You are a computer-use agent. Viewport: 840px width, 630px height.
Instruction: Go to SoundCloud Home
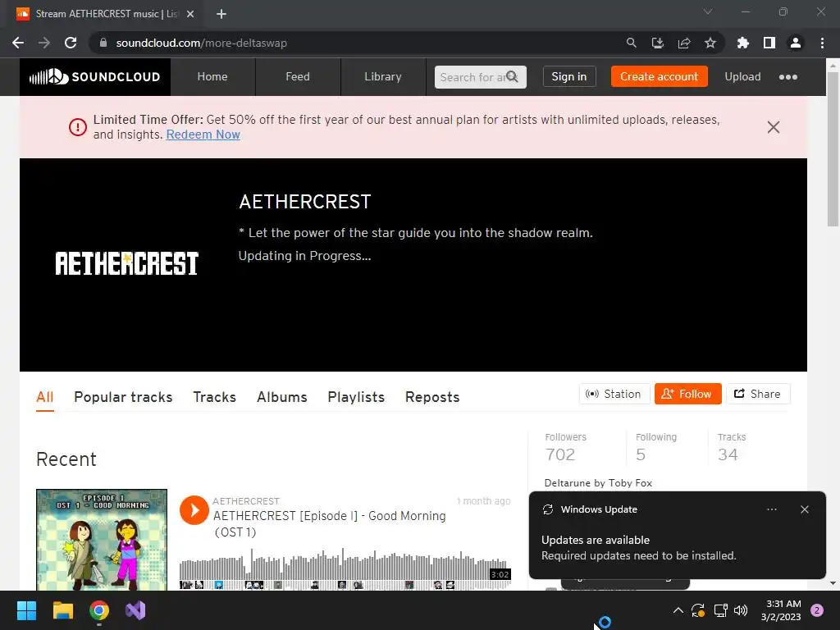tap(212, 76)
